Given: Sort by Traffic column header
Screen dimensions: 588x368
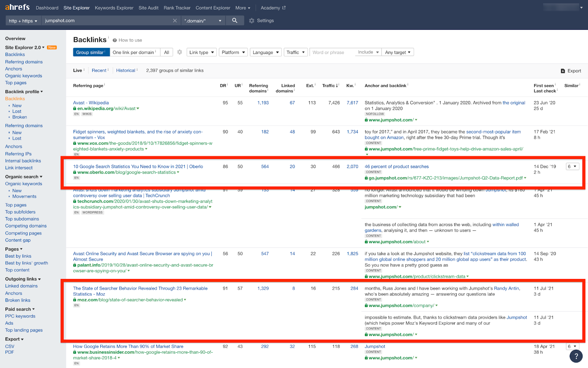Looking at the screenshot, I should pos(330,86).
